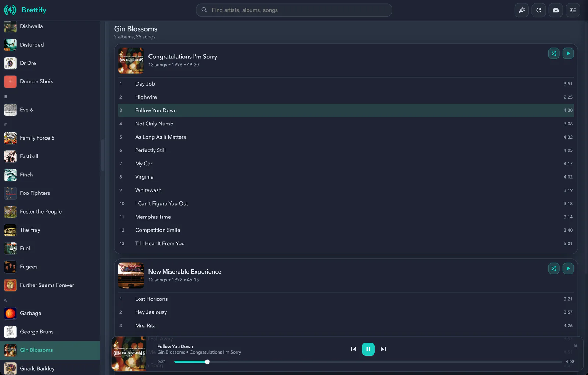Select Duncan Sheik in the artist list

(50, 82)
